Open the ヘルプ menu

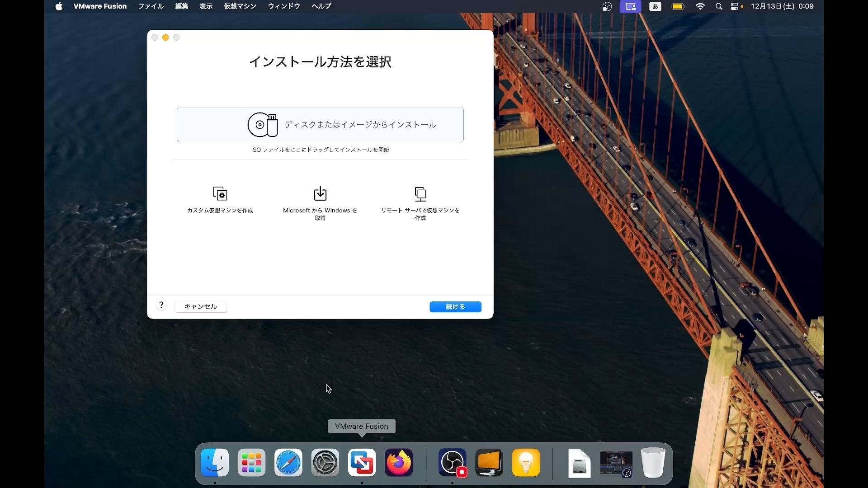click(321, 6)
